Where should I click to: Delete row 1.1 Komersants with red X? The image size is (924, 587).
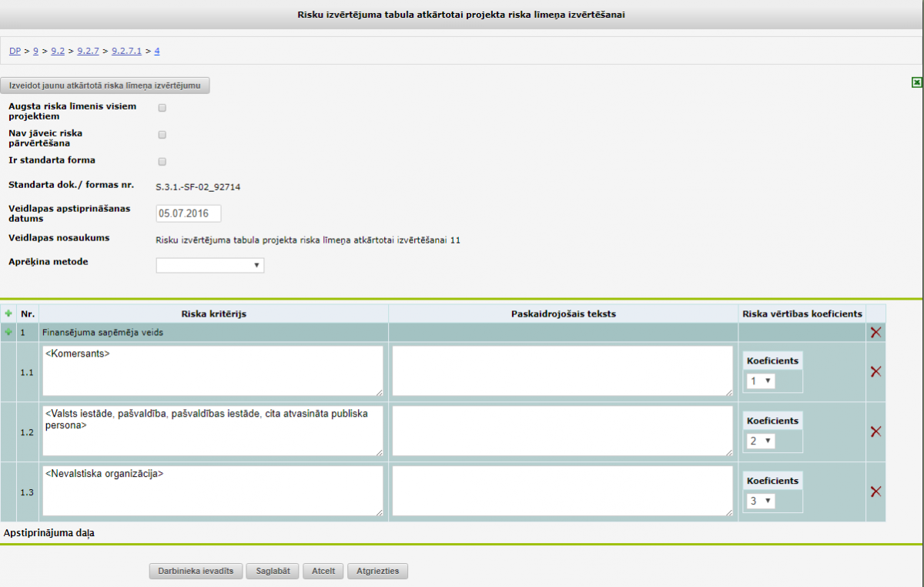tap(875, 371)
